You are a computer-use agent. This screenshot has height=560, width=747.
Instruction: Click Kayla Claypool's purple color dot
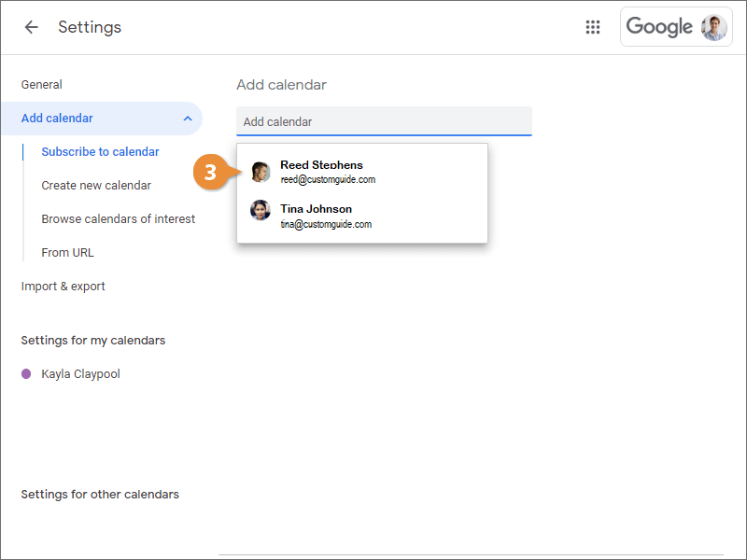[26, 374]
